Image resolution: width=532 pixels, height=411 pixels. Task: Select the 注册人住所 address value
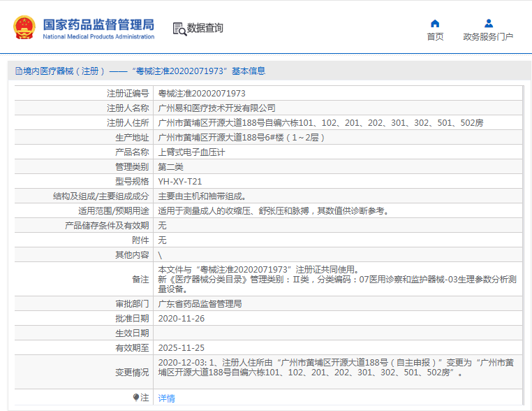(x=320, y=122)
